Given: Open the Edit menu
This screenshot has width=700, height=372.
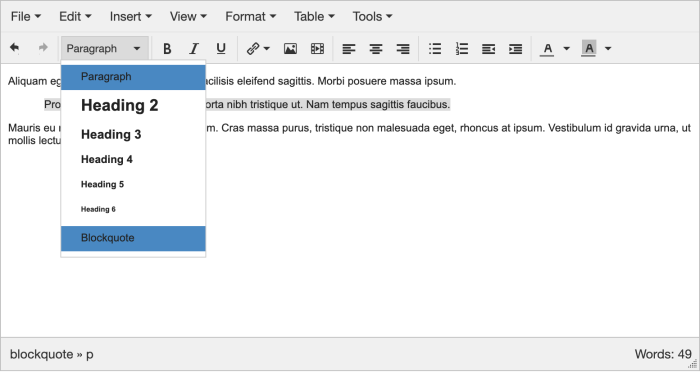Looking at the screenshot, I should [75, 17].
